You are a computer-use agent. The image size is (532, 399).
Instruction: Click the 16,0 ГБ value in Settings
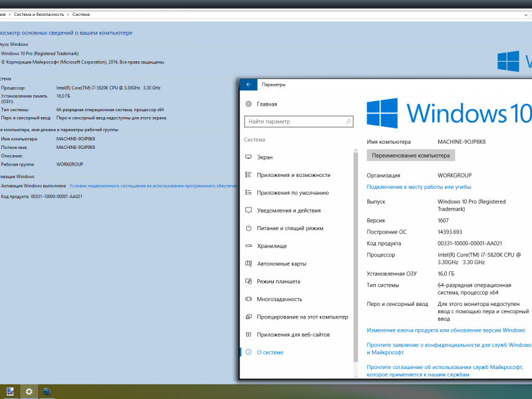pyautogui.click(x=446, y=274)
